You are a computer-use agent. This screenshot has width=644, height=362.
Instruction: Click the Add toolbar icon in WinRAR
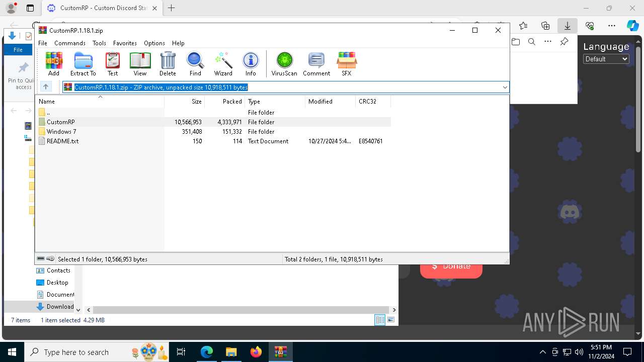54,64
